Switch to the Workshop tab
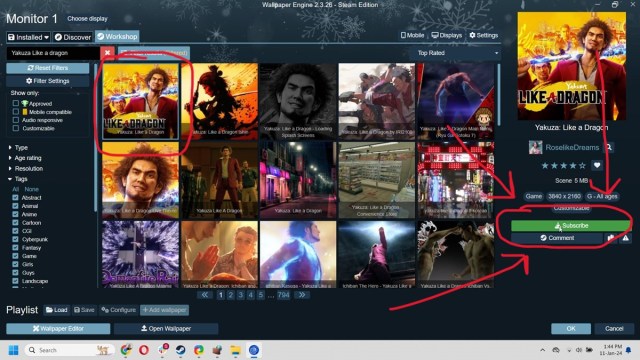Screen dimensions: 640x360 pyautogui.click(x=117, y=36)
